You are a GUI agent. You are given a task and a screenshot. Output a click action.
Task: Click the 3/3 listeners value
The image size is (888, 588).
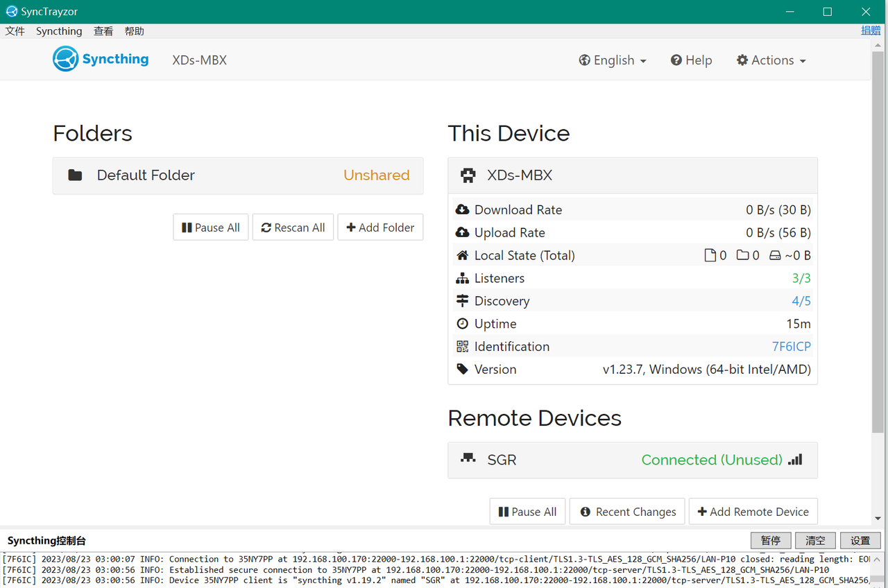point(801,278)
